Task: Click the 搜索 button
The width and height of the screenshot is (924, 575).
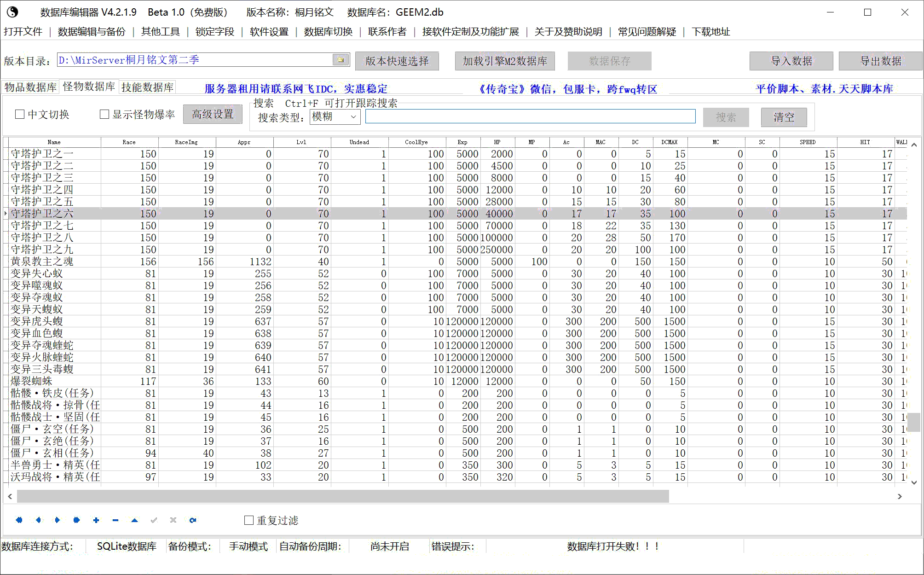Action: point(726,117)
